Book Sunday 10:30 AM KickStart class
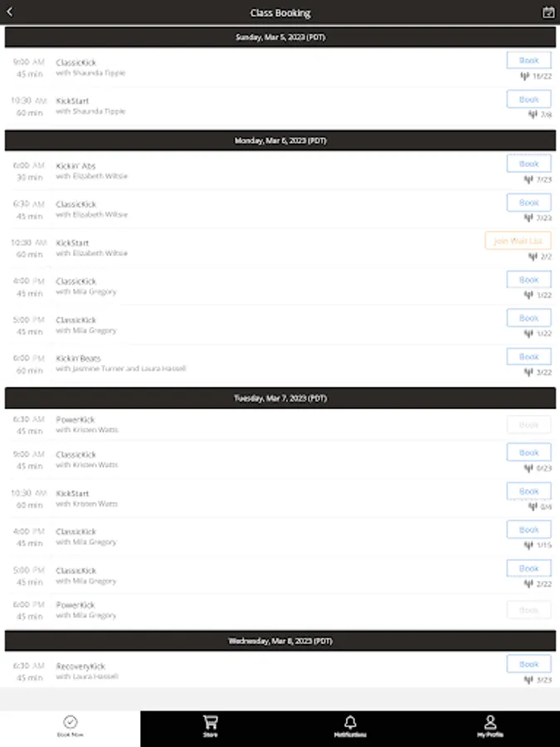The image size is (560, 747). 528,99
